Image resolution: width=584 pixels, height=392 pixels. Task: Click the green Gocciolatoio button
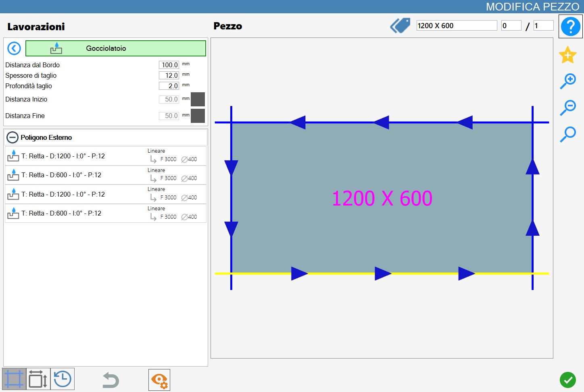point(116,48)
